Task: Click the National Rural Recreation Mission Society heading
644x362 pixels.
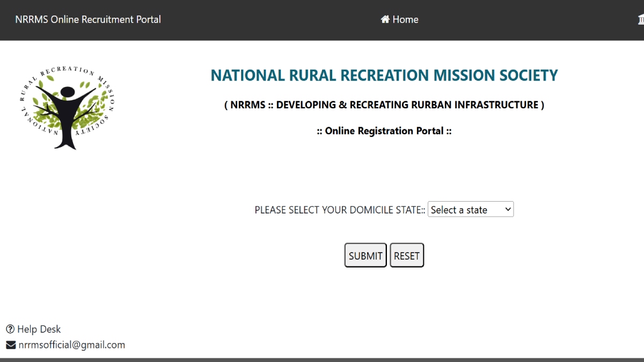Action: tap(384, 75)
